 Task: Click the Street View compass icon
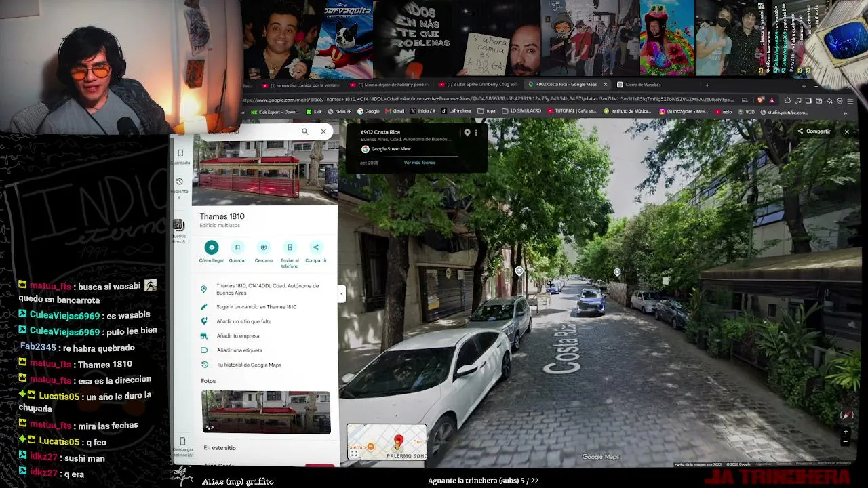[x=846, y=415]
